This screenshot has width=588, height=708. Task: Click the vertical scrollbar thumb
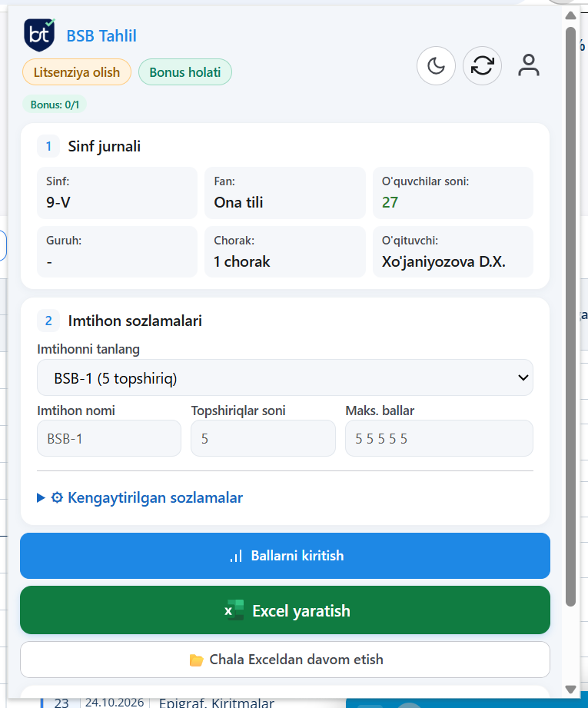[x=570, y=316]
